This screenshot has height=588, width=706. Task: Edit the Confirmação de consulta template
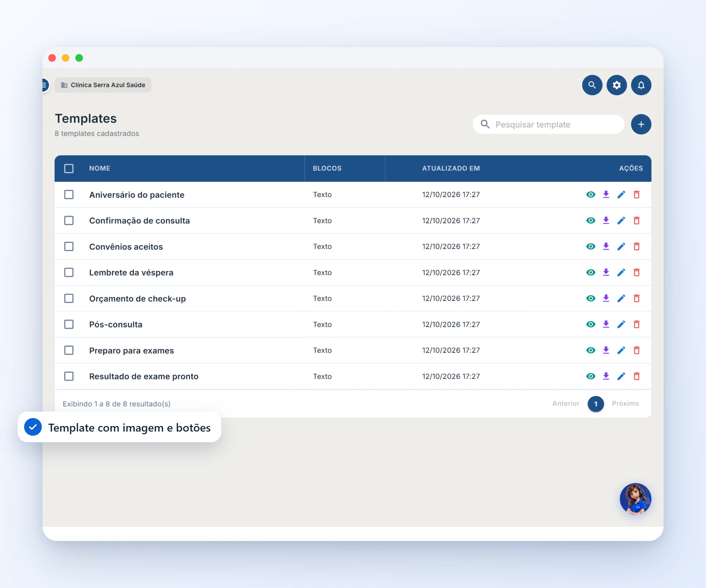621,220
